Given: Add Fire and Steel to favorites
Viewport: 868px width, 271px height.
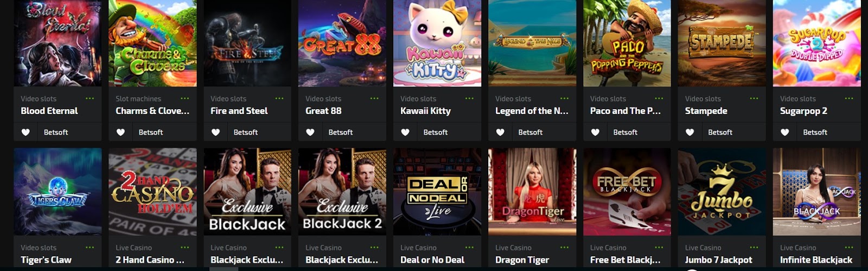Looking at the screenshot, I should tap(215, 132).
